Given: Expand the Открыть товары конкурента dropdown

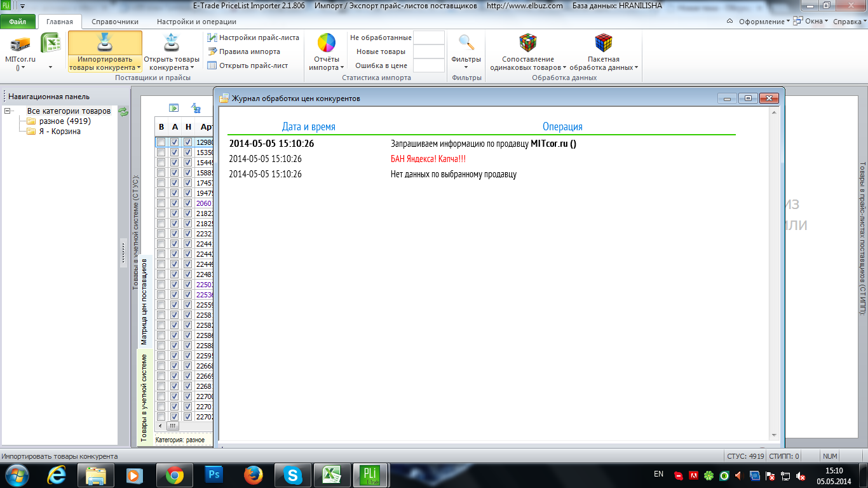Looking at the screenshot, I should pyautogui.click(x=171, y=64).
